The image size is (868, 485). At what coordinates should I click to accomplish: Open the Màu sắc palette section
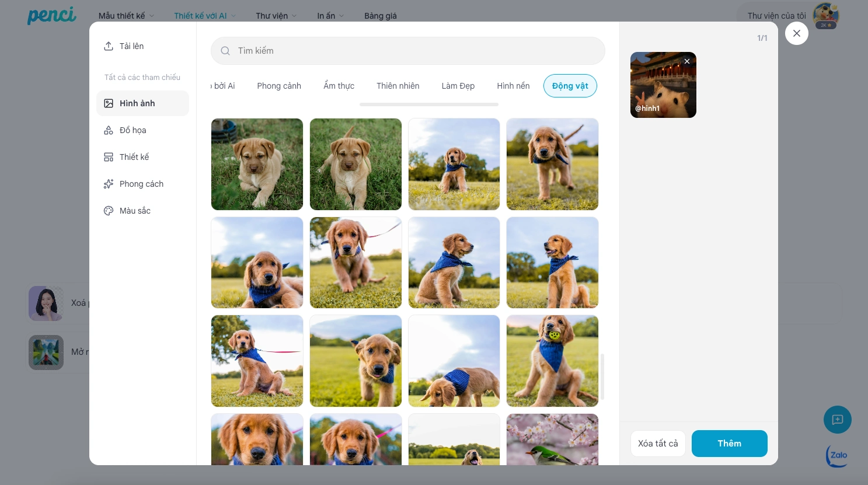[x=142, y=211]
